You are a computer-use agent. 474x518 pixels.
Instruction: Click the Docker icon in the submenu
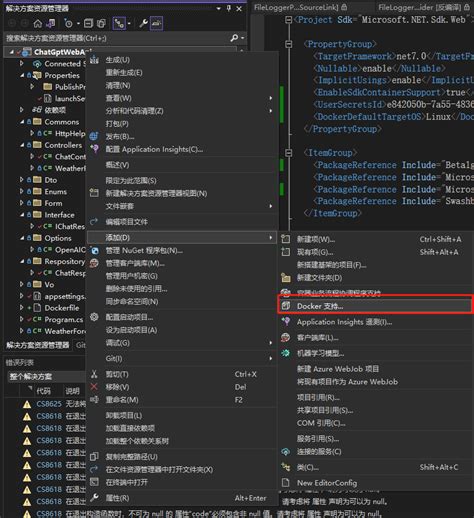(x=286, y=306)
